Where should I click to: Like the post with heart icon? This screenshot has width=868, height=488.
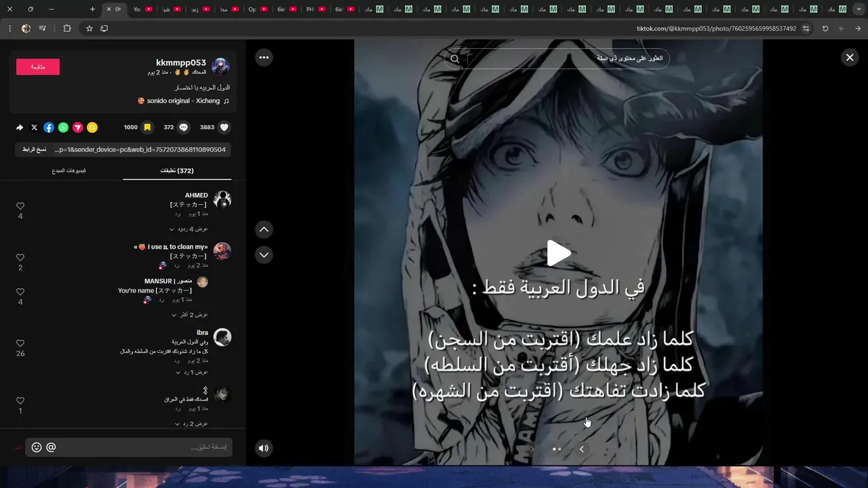click(x=224, y=127)
